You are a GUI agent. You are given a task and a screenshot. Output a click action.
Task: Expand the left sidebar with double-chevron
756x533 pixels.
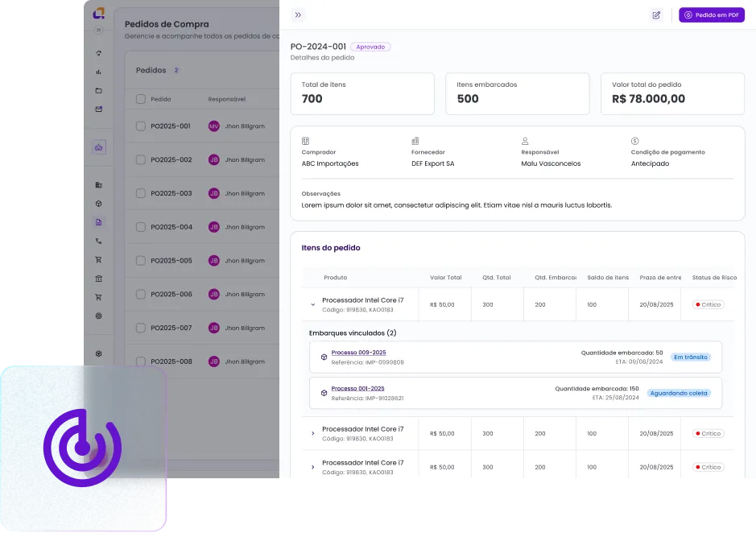tap(99, 30)
